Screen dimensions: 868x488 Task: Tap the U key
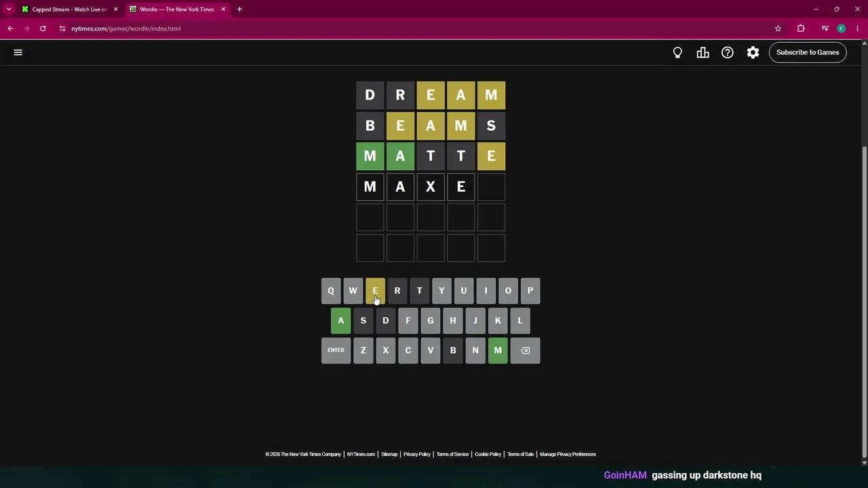(x=464, y=291)
